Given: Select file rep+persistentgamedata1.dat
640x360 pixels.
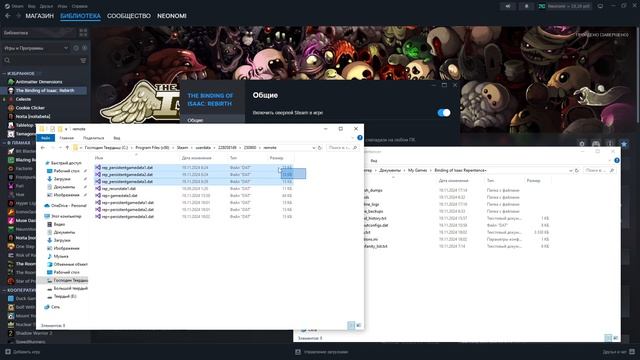Looking at the screenshot, I should (128, 202).
